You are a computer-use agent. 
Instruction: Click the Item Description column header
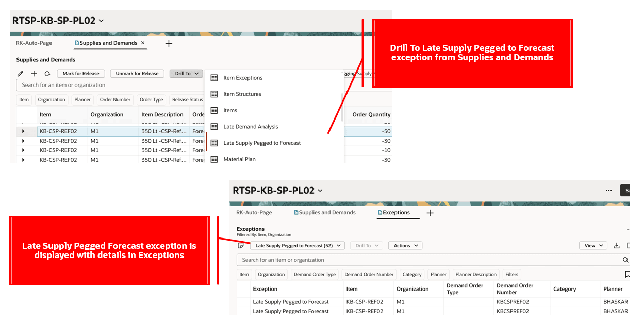pyautogui.click(x=162, y=115)
